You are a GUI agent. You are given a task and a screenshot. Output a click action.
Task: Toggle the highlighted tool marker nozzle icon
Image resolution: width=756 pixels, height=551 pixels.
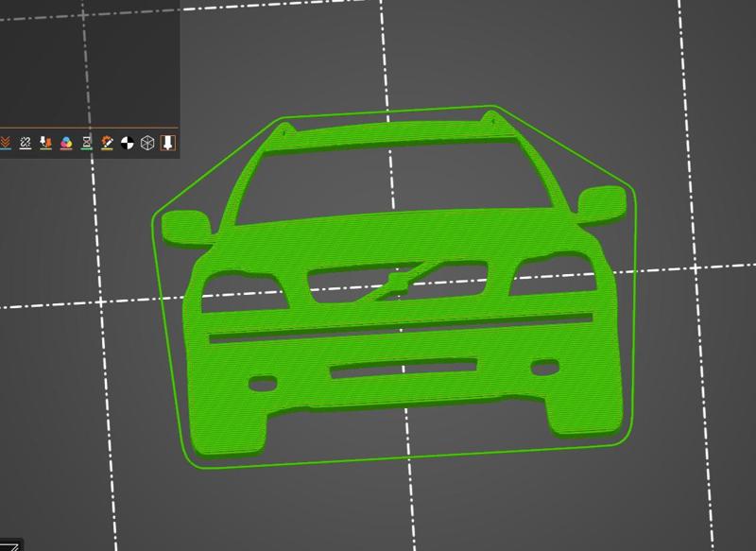point(167,143)
